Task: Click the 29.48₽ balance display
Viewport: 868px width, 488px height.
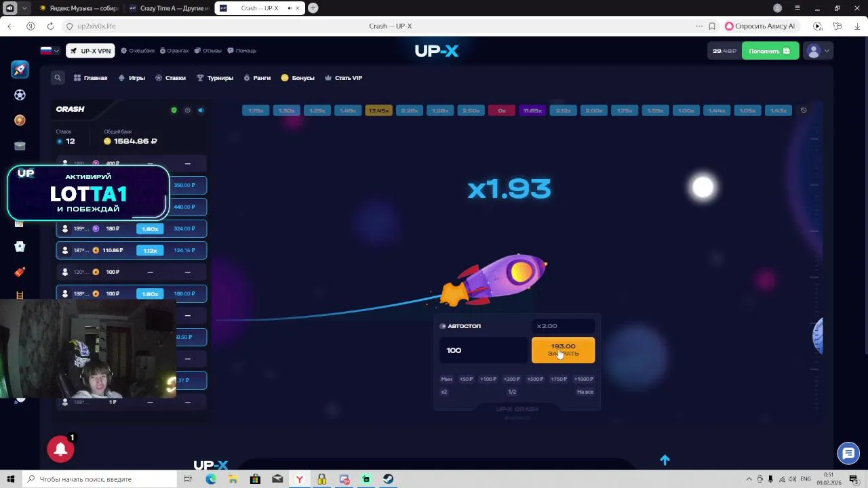Action: coord(724,51)
